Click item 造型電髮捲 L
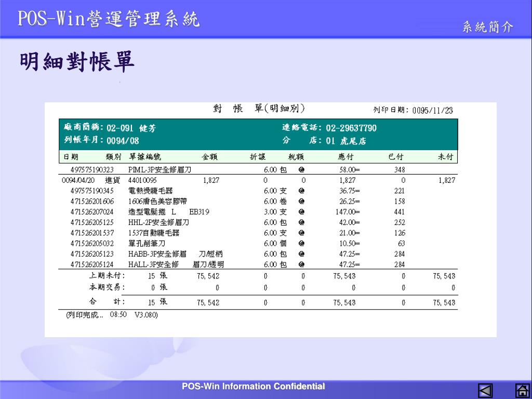Screen dimensions: 532x399 152,212
